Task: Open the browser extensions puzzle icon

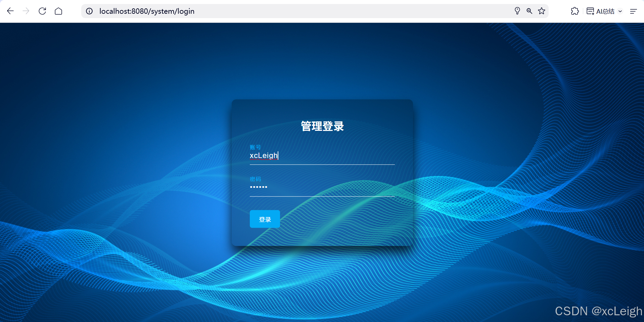Action: coord(575,11)
